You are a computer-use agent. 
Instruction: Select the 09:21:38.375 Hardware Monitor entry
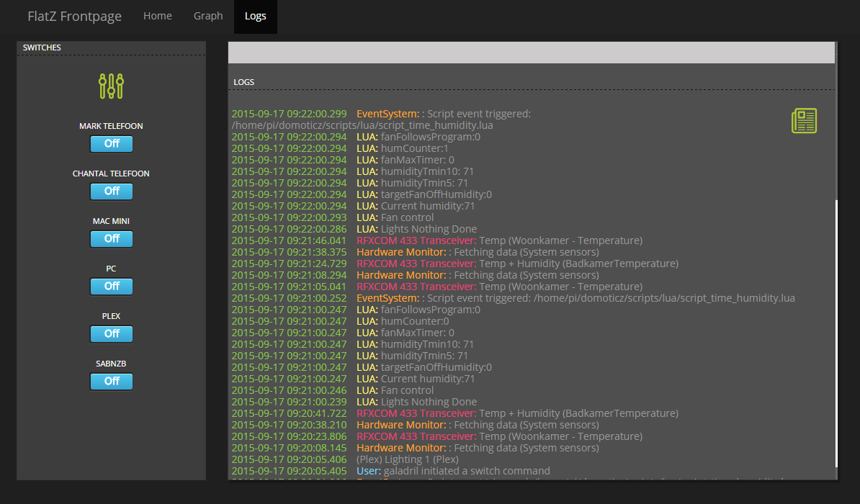tap(415, 252)
